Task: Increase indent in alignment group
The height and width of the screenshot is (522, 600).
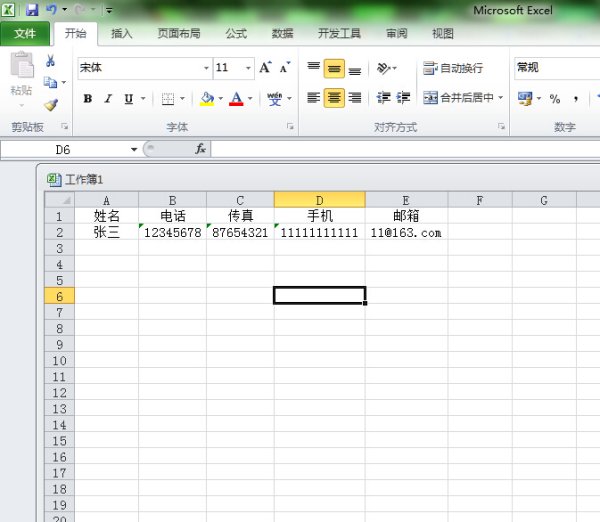Action: coord(403,98)
